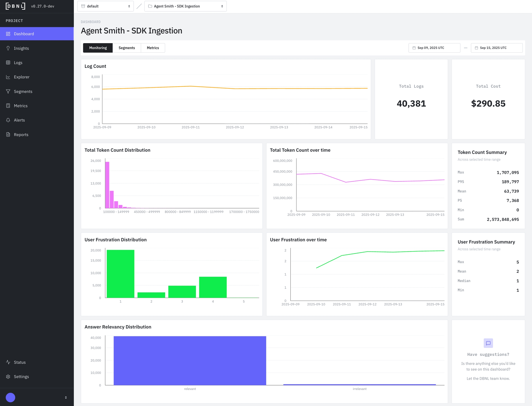Click the Alerts bell icon
Screen dimensions: 532x406
point(8,120)
